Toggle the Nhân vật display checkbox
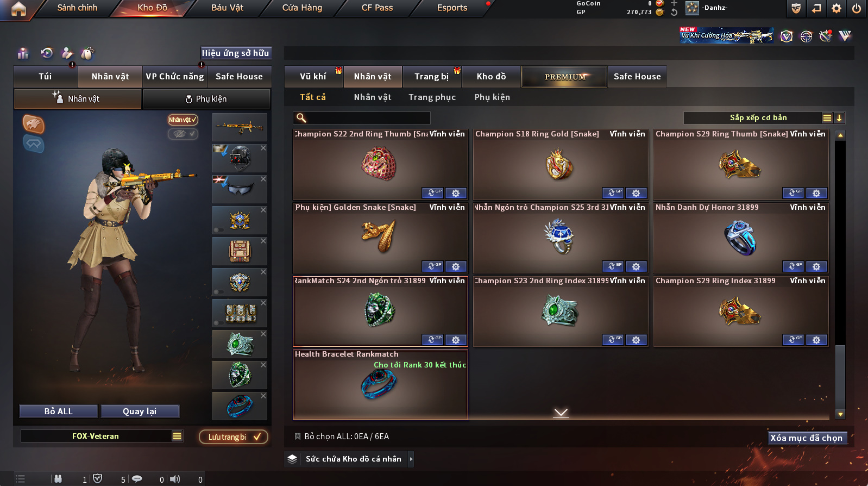This screenshot has height=486, width=868. (183, 120)
